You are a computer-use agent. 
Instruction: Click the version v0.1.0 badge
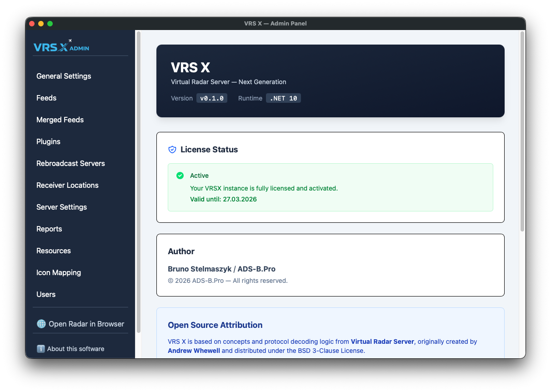point(211,98)
